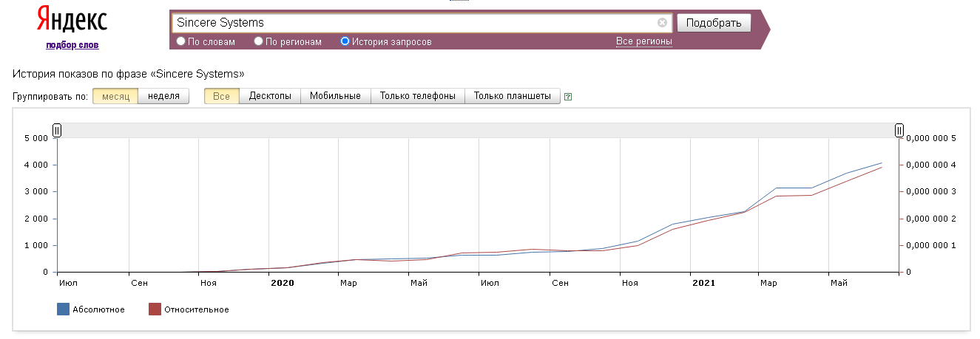Switch to the Мобильные tab
This screenshot has height=339, width=980.
[335, 96]
